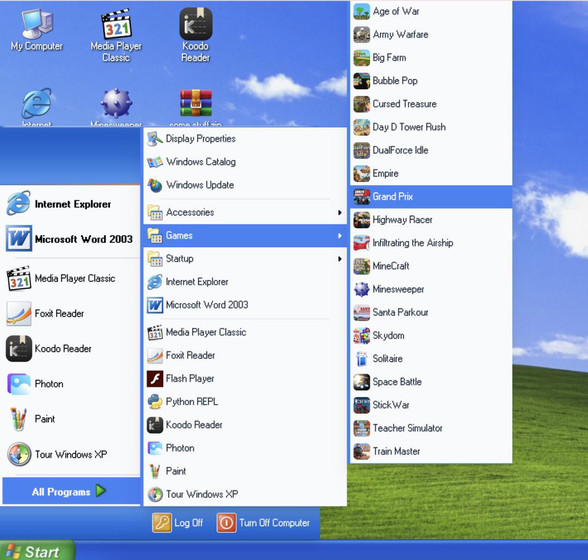588x560 pixels.
Task: Click Turn Off Computer button
Action: pyautogui.click(x=263, y=523)
